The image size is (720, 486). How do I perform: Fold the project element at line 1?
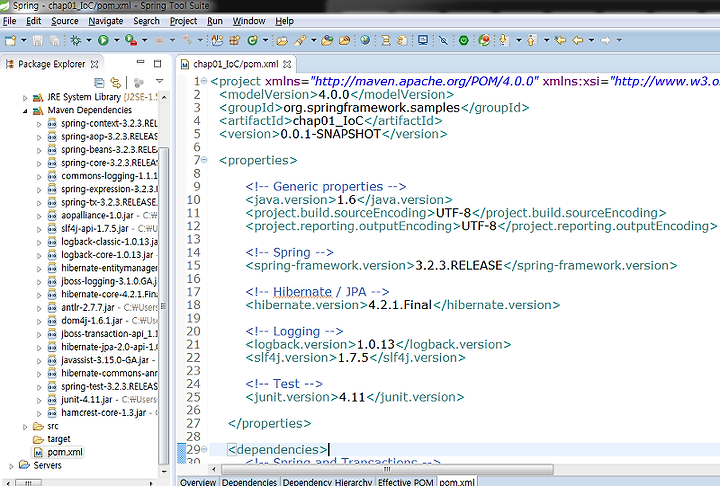(204, 81)
